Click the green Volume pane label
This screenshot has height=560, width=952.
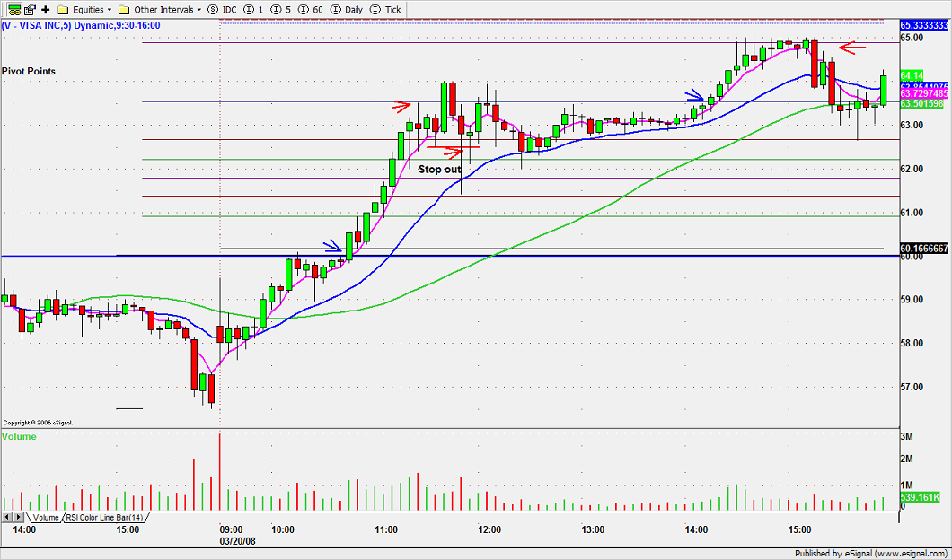tap(19, 436)
